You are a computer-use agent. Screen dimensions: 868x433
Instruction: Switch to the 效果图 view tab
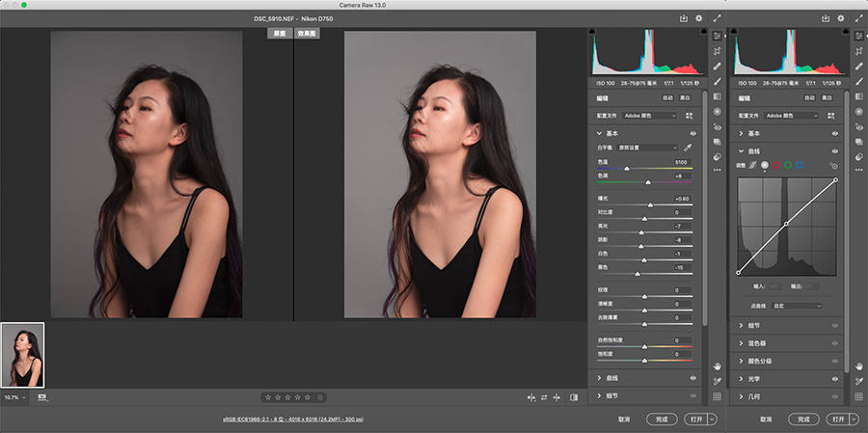307,33
